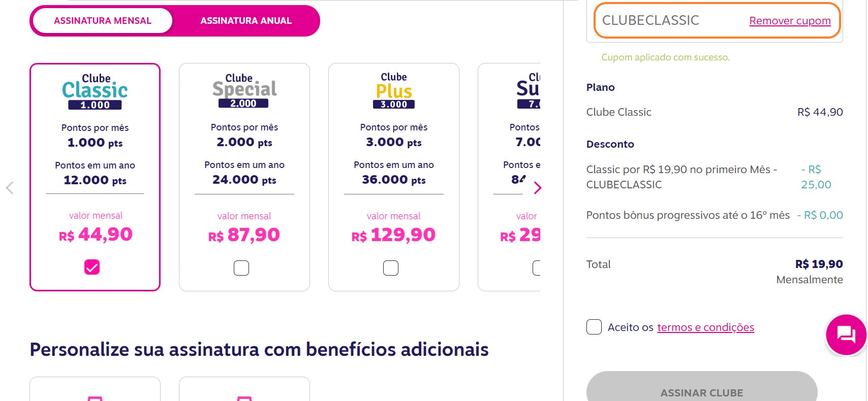Click the Clube Classic logo
Screen dimensions: 868x401
pos(95,92)
